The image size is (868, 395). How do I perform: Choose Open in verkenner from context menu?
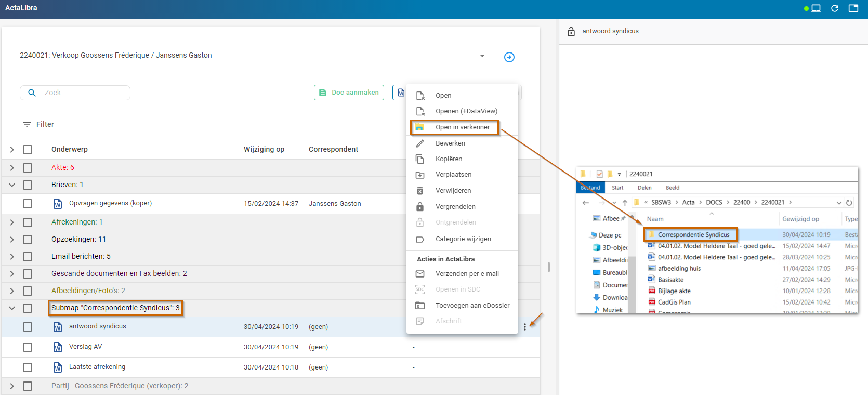point(462,127)
